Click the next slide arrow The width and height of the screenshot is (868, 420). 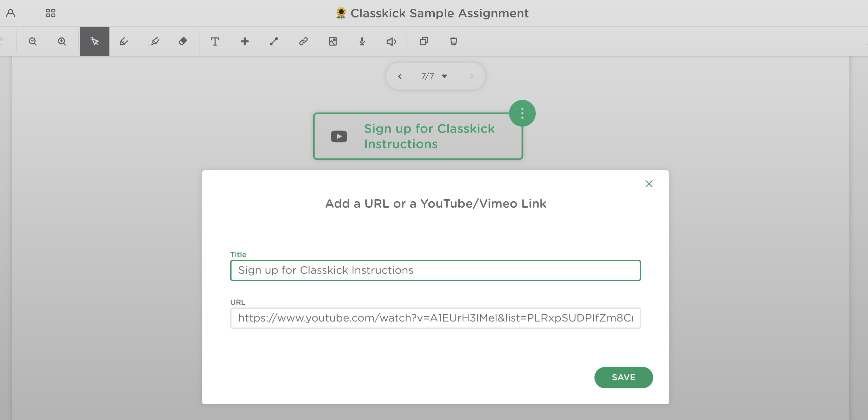point(471,76)
